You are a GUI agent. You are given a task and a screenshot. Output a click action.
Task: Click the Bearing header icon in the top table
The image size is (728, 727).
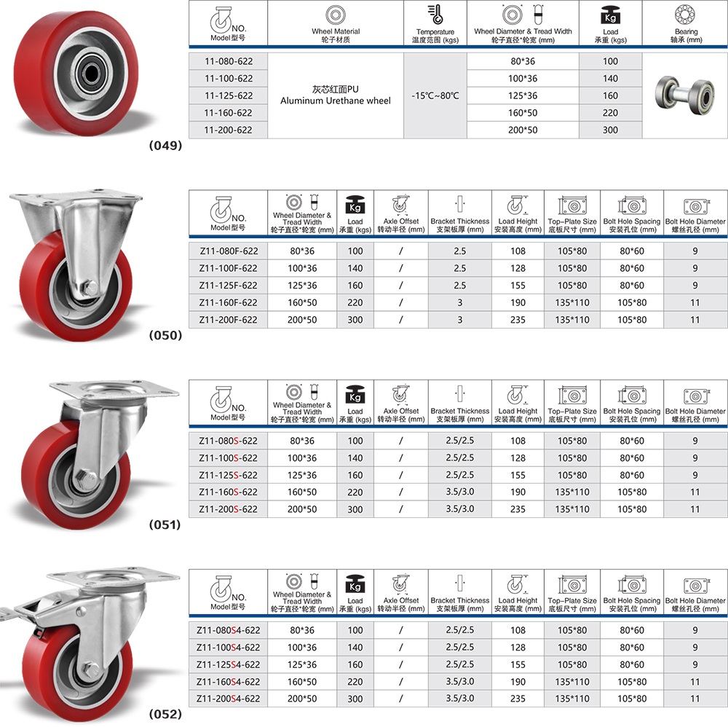tap(686, 15)
